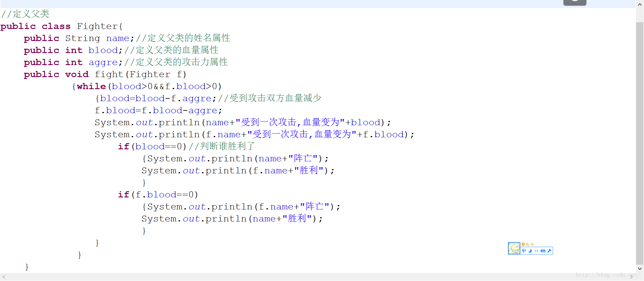Toggle night mode moon in the IME toolbar

[x=530, y=251]
